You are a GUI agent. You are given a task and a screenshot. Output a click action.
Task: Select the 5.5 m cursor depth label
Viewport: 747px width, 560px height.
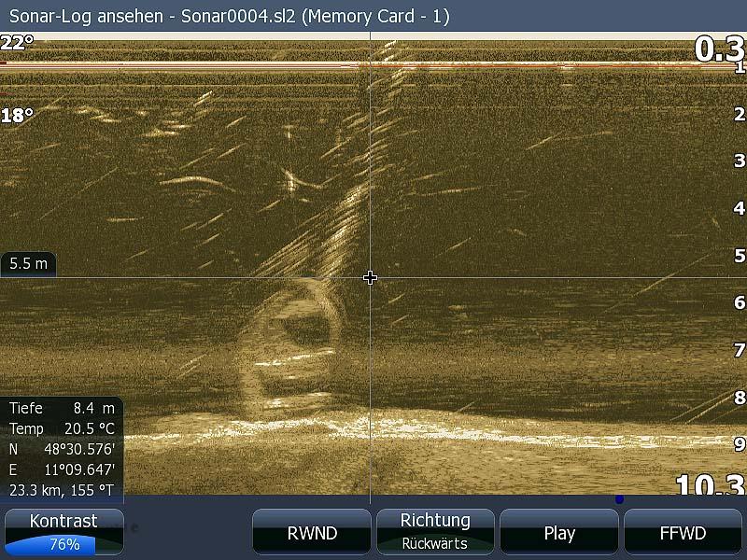(x=28, y=264)
